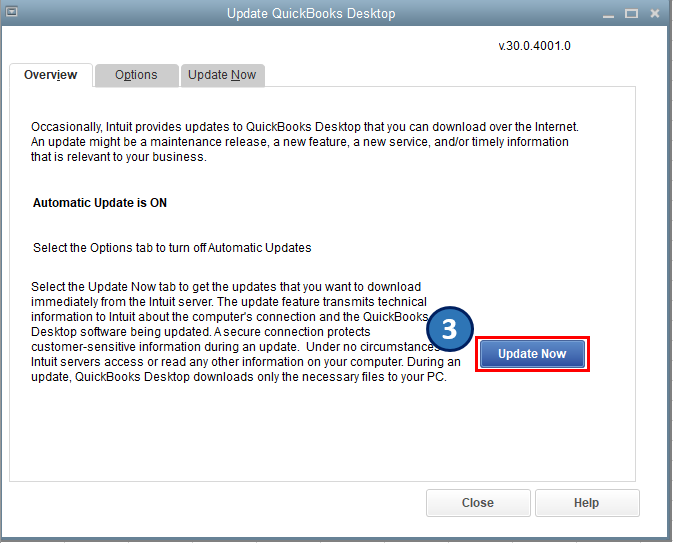673x543 pixels.
Task: Open the window system menu icon
Action: tap(12, 12)
